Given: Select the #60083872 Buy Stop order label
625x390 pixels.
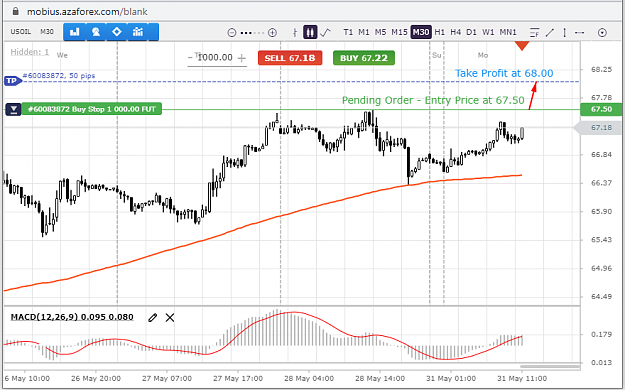Looking at the screenshot, I should [x=92, y=109].
